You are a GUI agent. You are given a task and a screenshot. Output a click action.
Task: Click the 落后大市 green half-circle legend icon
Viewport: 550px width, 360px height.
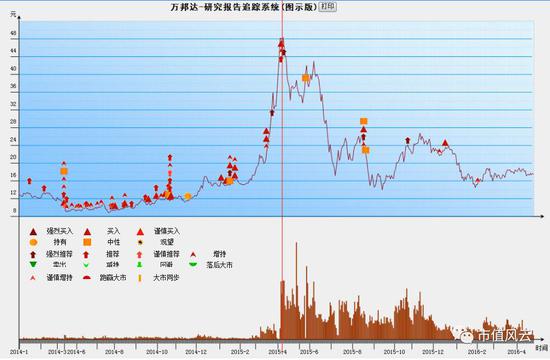193,264
